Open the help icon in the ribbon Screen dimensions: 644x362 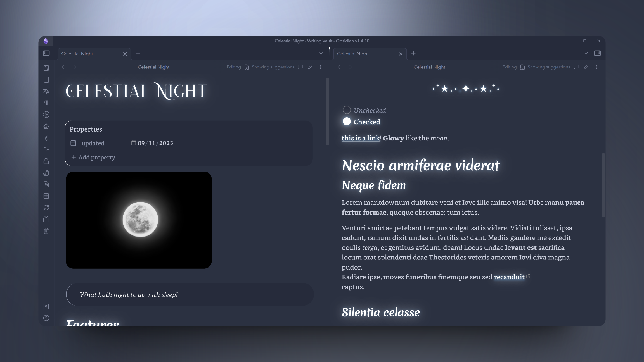click(46, 318)
